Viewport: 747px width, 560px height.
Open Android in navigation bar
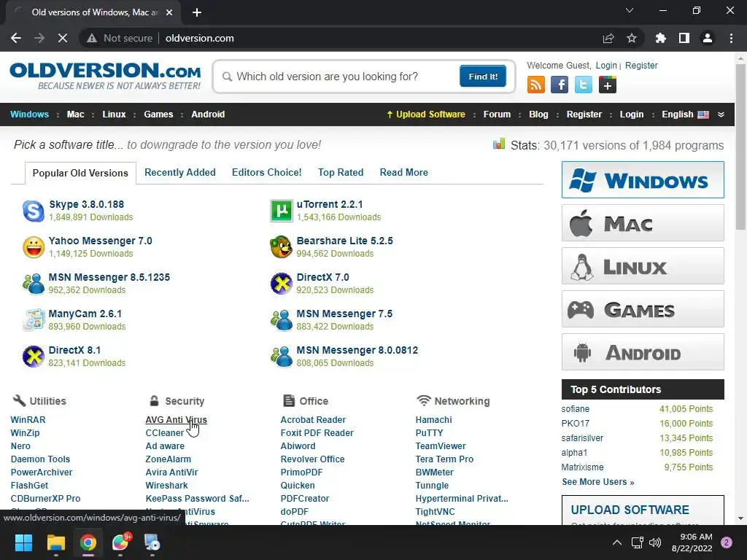(208, 114)
